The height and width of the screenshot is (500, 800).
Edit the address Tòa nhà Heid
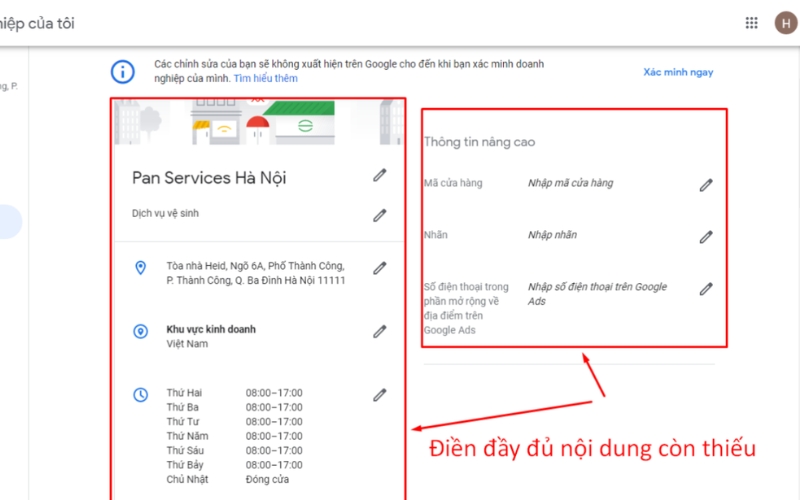coord(380,268)
